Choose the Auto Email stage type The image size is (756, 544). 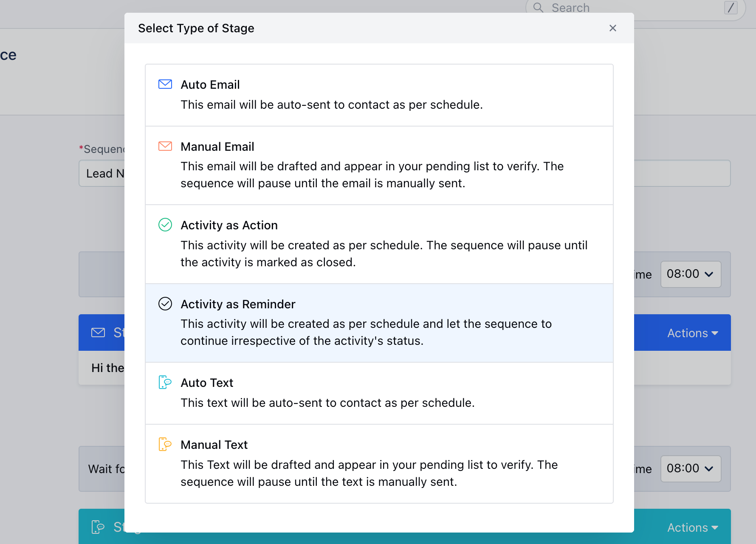(x=379, y=95)
